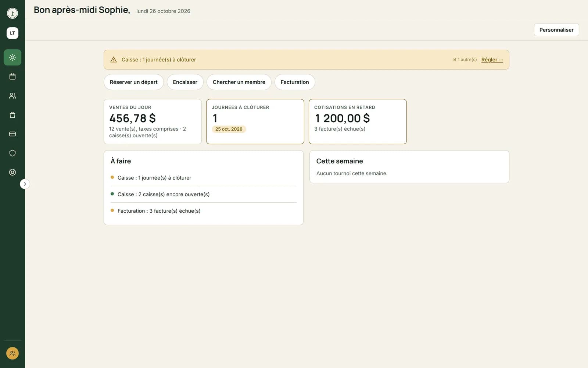Open the shield icon in sidebar

[x=12, y=153]
